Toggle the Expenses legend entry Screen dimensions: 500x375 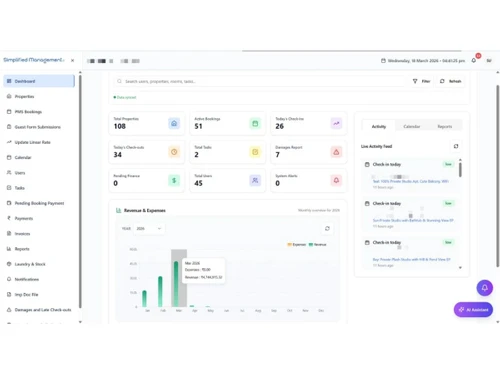click(297, 245)
